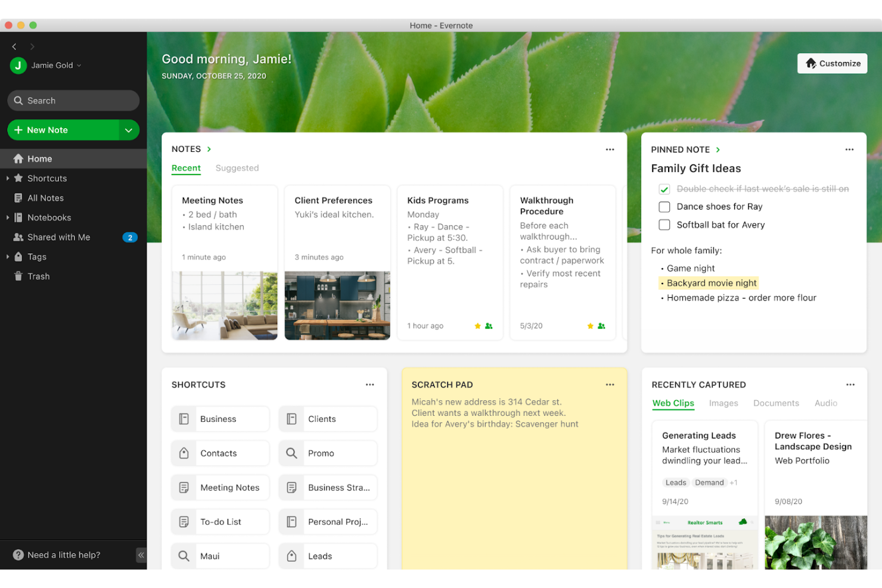Collapse the sidebar with the double-chevron icon

click(x=141, y=555)
